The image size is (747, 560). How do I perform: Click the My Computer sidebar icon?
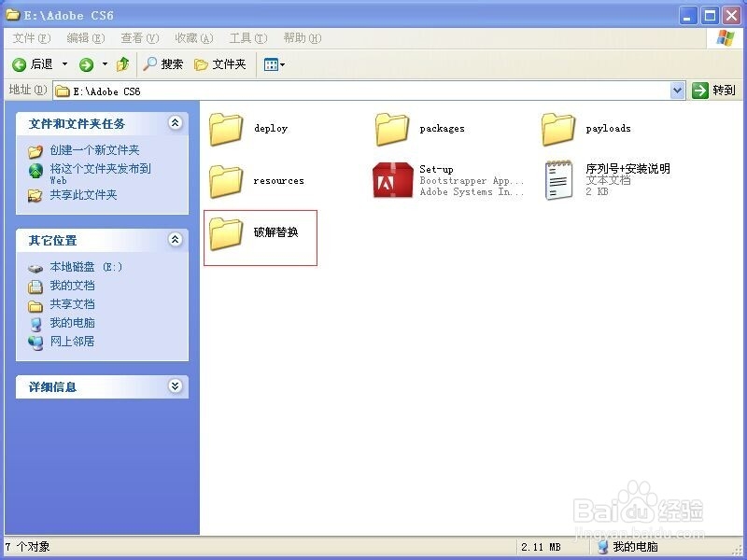[x=35, y=324]
